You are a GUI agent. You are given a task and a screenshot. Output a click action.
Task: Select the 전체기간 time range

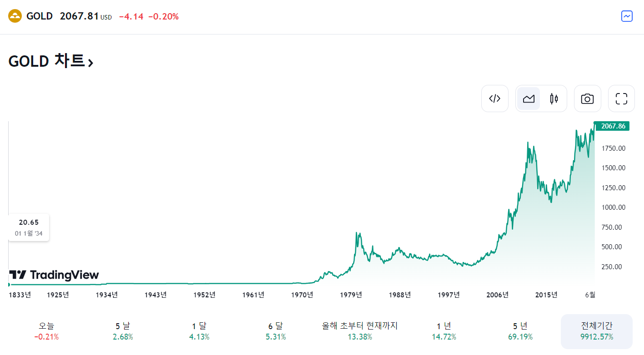point(596,331)
